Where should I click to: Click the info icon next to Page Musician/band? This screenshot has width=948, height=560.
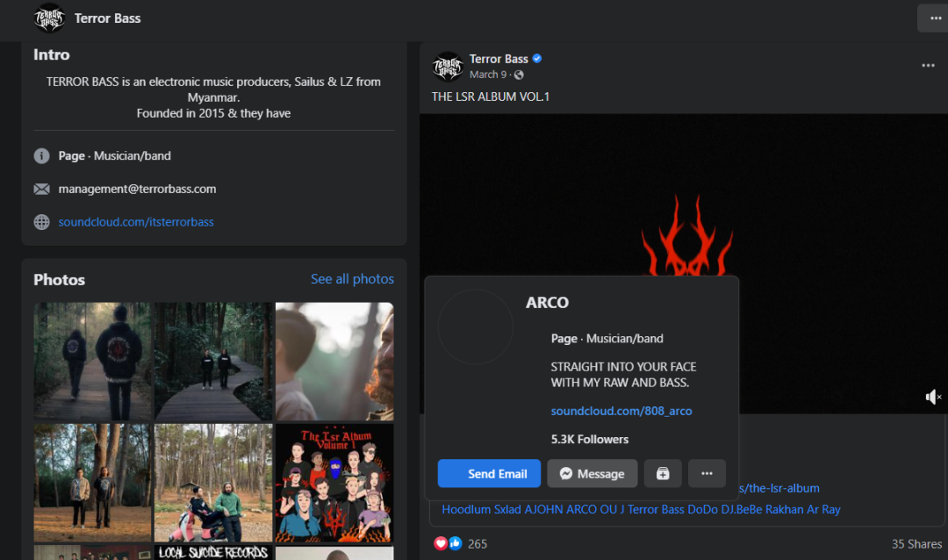pyautogui.click(x=42, y=156)
